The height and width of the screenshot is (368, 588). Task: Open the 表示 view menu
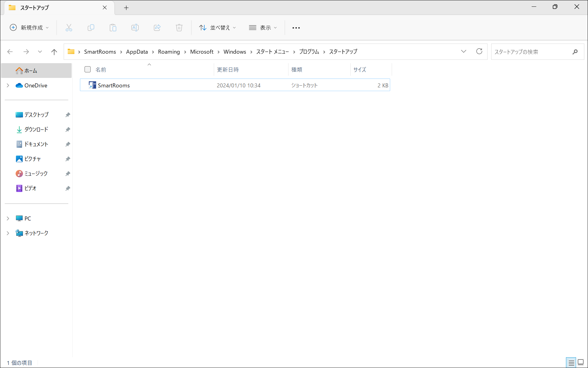pyautogui.click(x=263, y=28)
